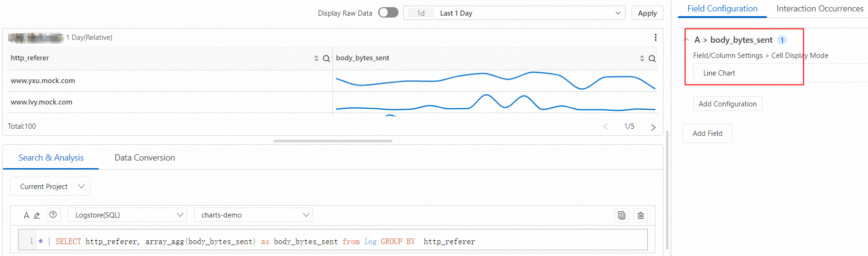This screenshot has width=868, height=256.
Task: Delete the query with trash icon
Action: [641, 215]
